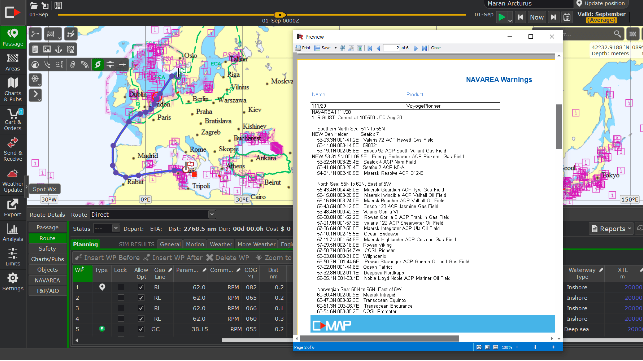643x361 pixels.
Task: Click Delete WP button
Action: 228,257
